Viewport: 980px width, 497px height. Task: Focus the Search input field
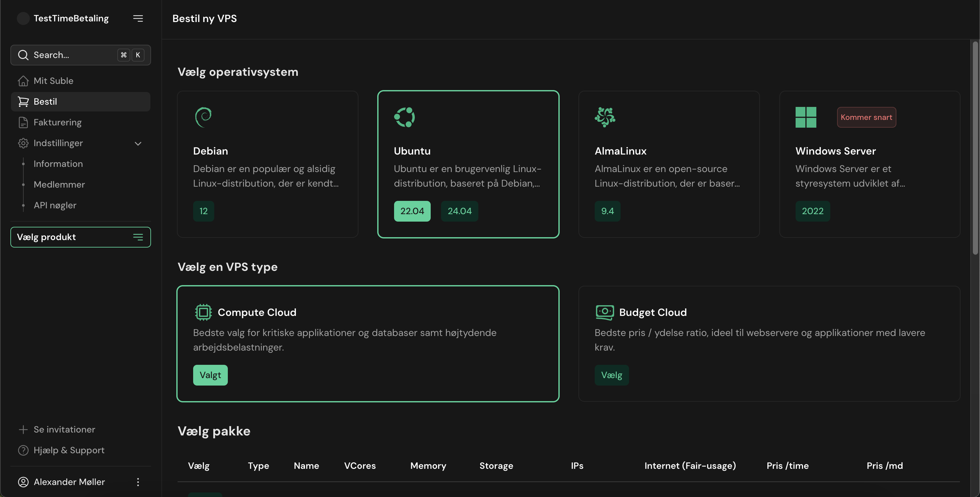tap(72, 55)
